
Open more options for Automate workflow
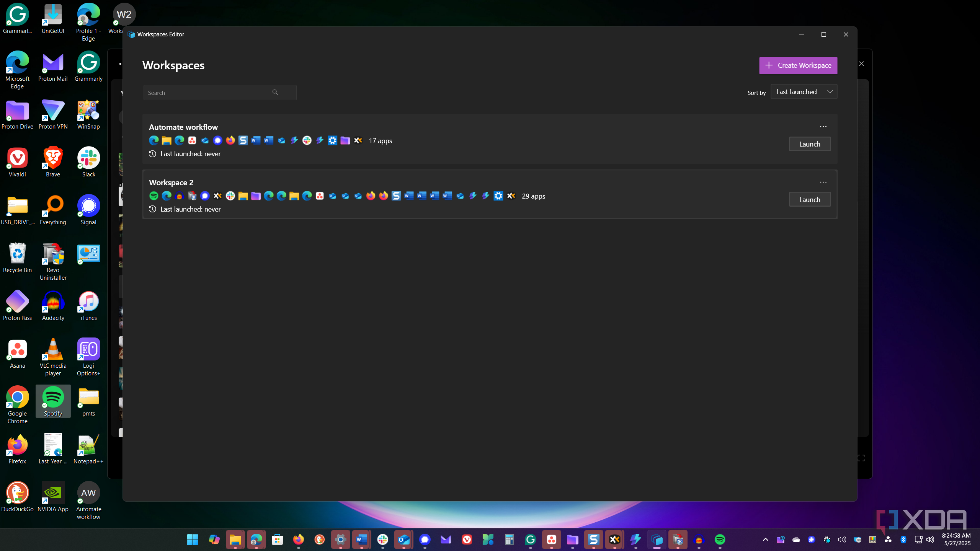[x=823, y=127]
